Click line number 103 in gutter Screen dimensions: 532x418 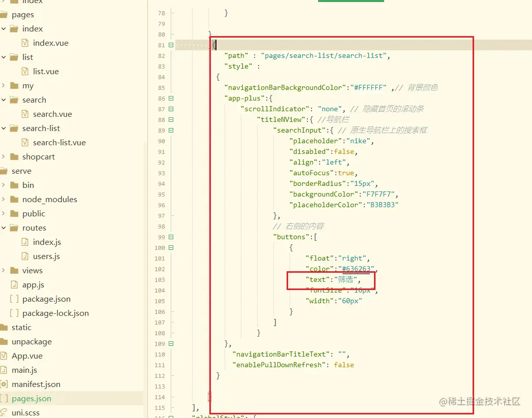point(160,280)
